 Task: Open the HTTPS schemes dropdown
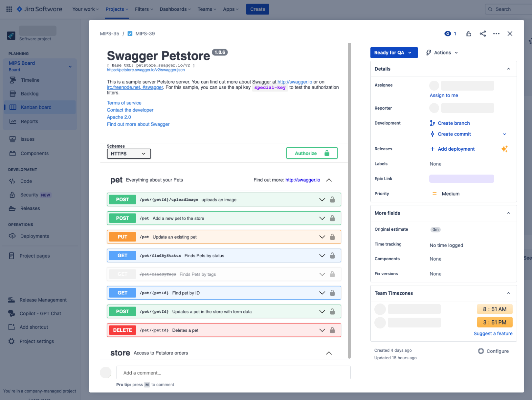click(x=129, y=154)
